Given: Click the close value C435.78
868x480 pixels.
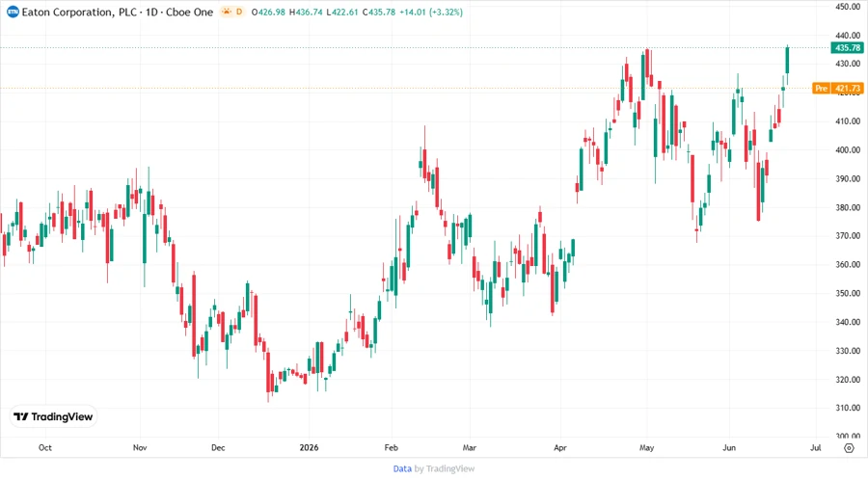Looking at the screenshot, I should point(379,13).
